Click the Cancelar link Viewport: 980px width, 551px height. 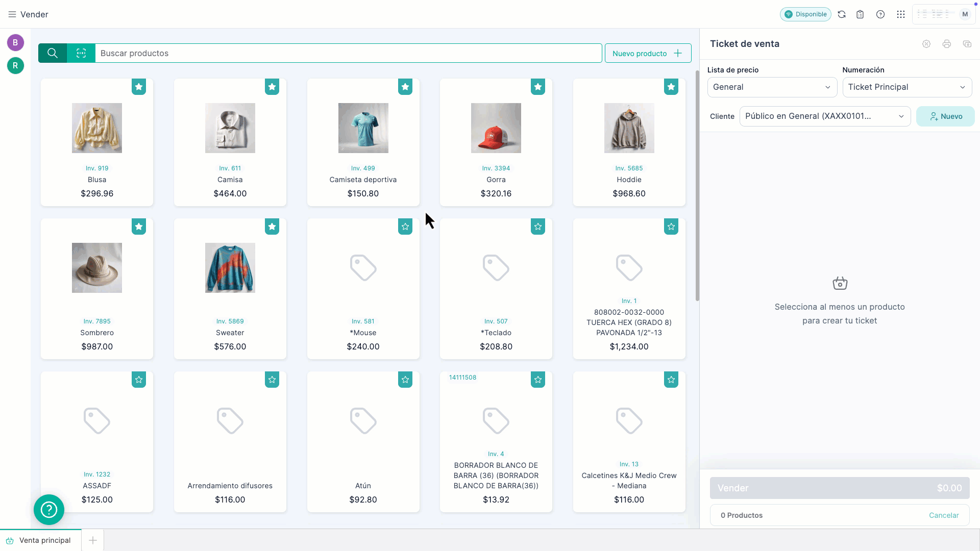[944, 515]
